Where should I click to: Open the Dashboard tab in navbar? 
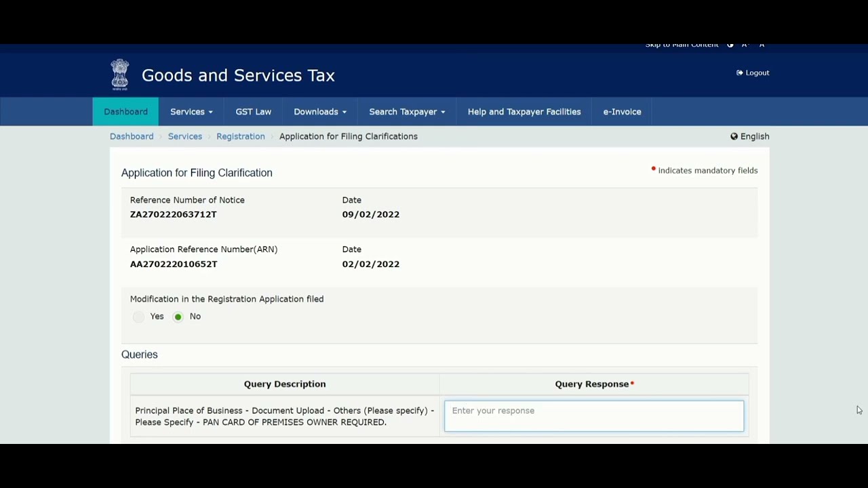[x=125, y=112]
